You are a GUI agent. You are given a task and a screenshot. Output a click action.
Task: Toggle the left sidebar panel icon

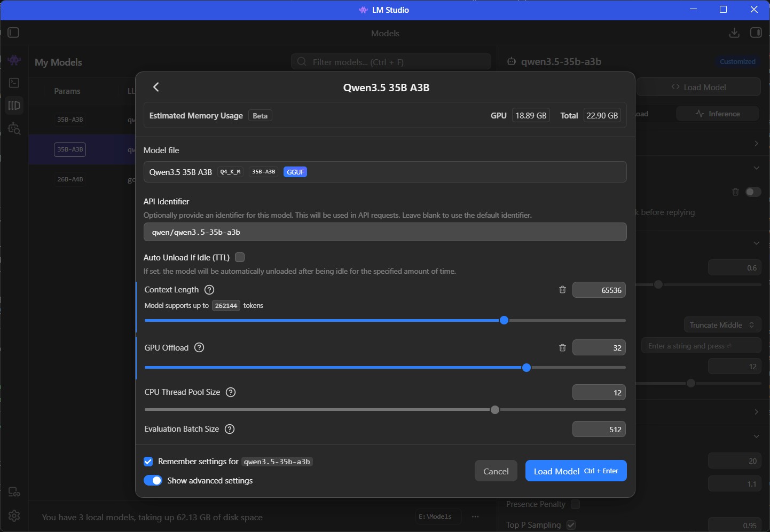[14, 33]
